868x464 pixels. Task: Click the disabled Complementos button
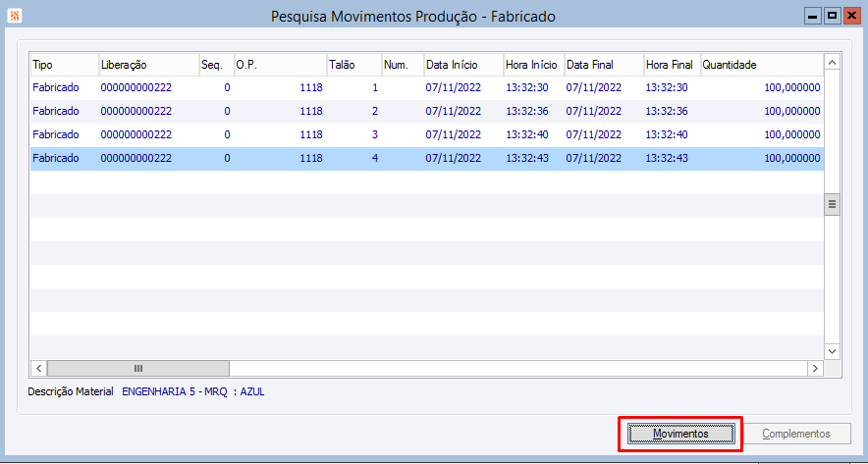[x=796, y=435]
